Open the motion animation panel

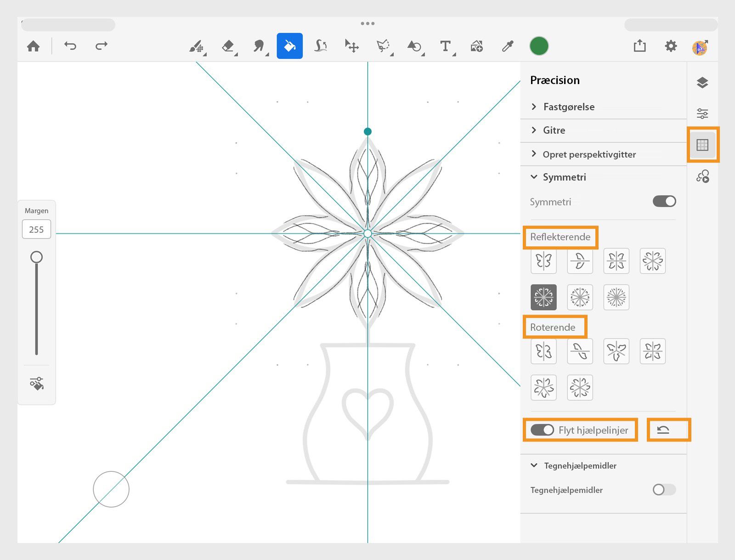(x=702, y=176)
